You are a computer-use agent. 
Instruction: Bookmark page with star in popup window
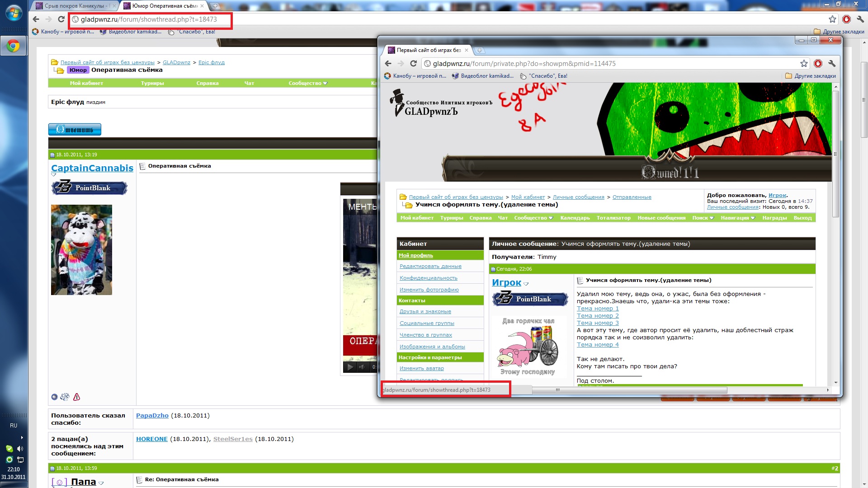(804, 64)
